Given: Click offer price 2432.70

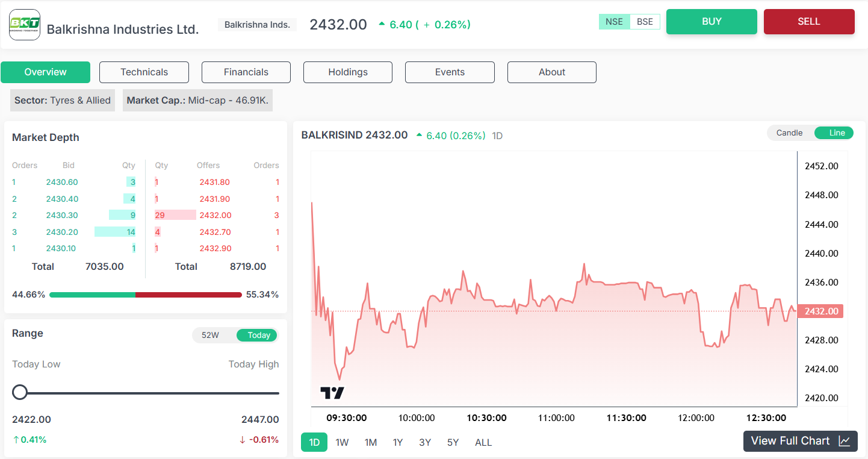Looking at the screenshot, I should pos(215,232).
